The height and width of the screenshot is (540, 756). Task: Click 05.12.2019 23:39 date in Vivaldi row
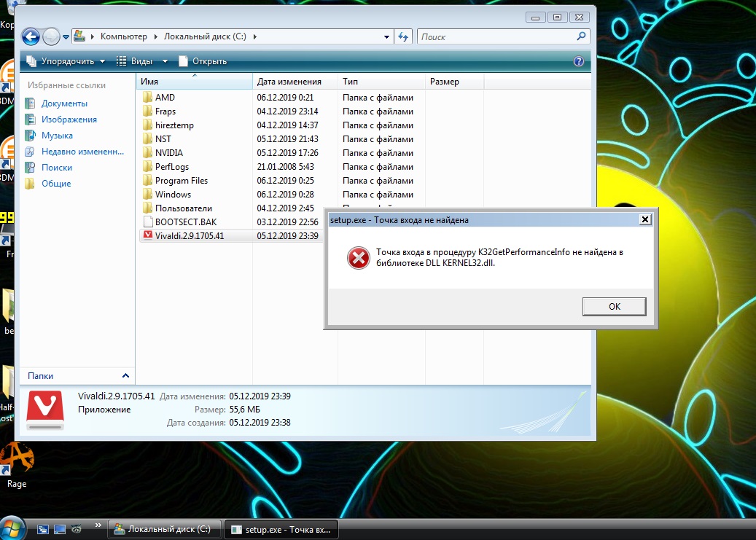287,236
